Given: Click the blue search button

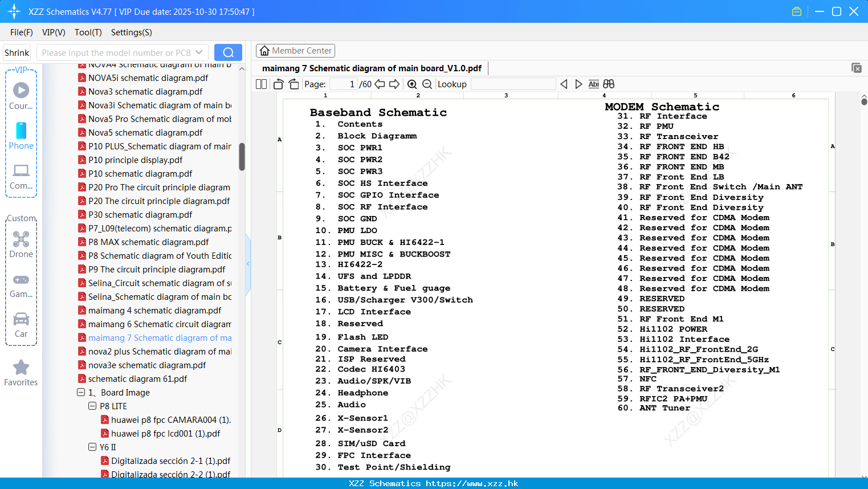Looking at the screenshot, I should [228, 52].
